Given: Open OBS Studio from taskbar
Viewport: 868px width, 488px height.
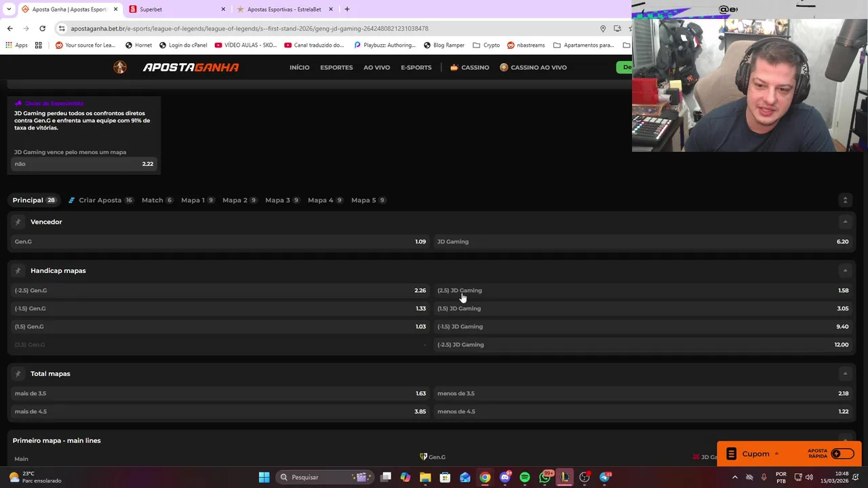Looking at the screenshot, I should coord(585,477).
